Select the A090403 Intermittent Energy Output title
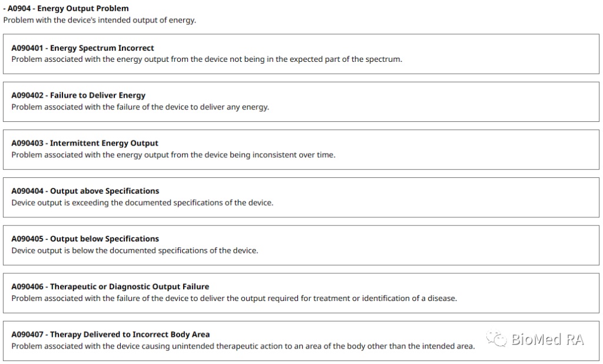The image size is (603, 364). click(x=85, y=143)
